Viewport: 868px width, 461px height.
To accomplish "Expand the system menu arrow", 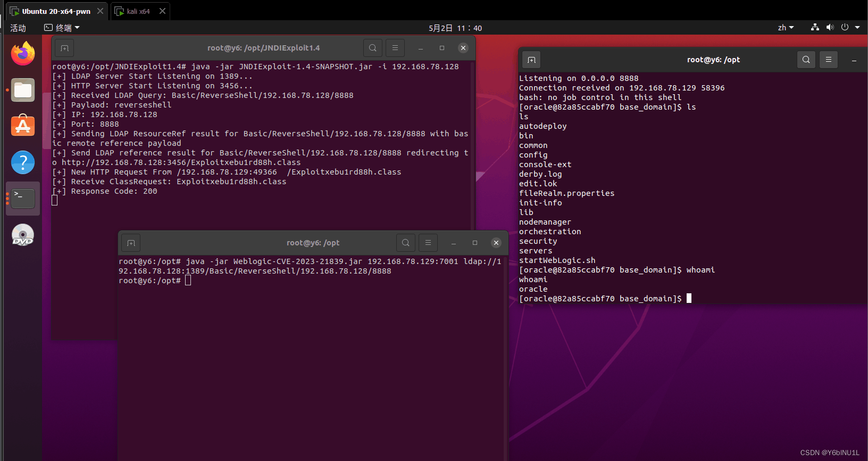I will pyautogui.click(x=857, y=27).
